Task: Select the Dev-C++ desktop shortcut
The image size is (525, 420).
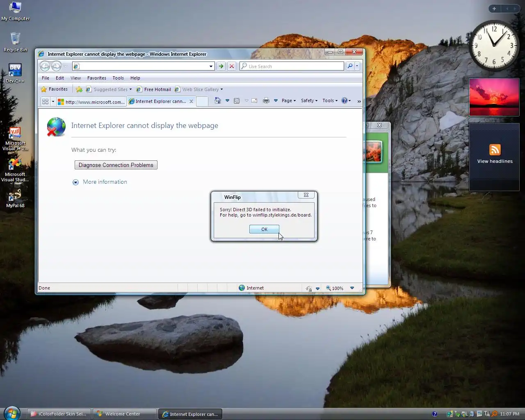Action: point(15,73)
